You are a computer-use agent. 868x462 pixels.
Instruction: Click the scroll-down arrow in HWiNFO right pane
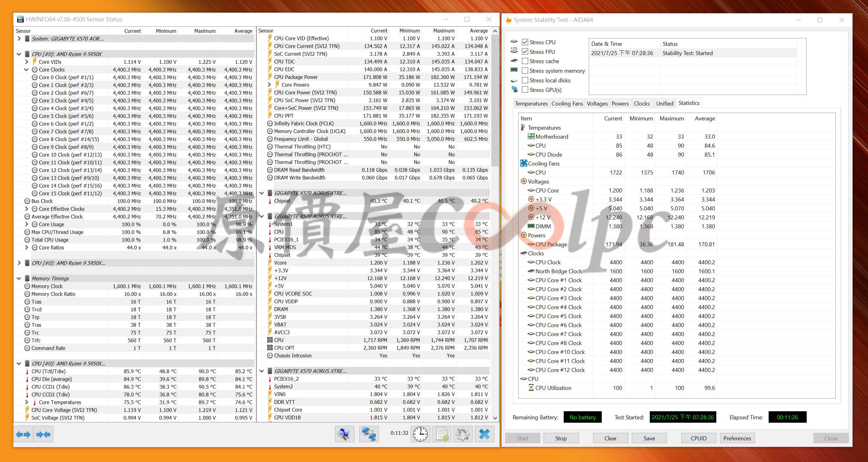click(x=495, y=418)
